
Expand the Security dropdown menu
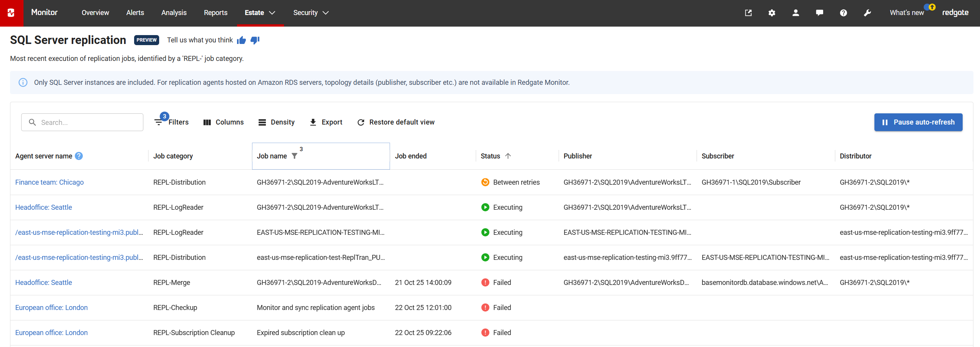coord(311,13)
